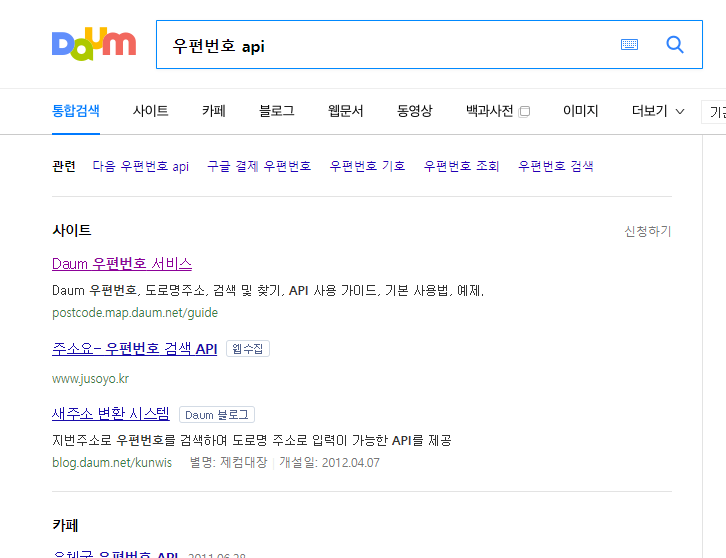Open the virtual keyboard icon
This screenshot has width=726, height=558.
(629, 44)
